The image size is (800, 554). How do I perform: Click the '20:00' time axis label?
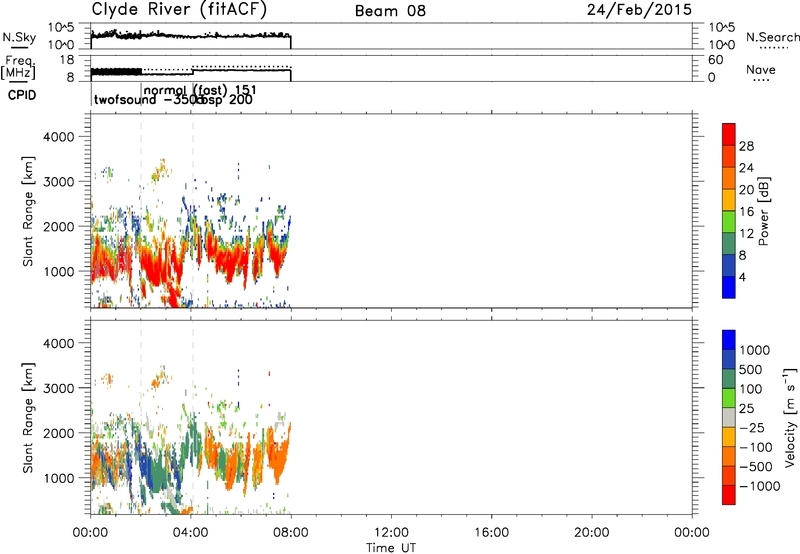[x=592, y=533]
